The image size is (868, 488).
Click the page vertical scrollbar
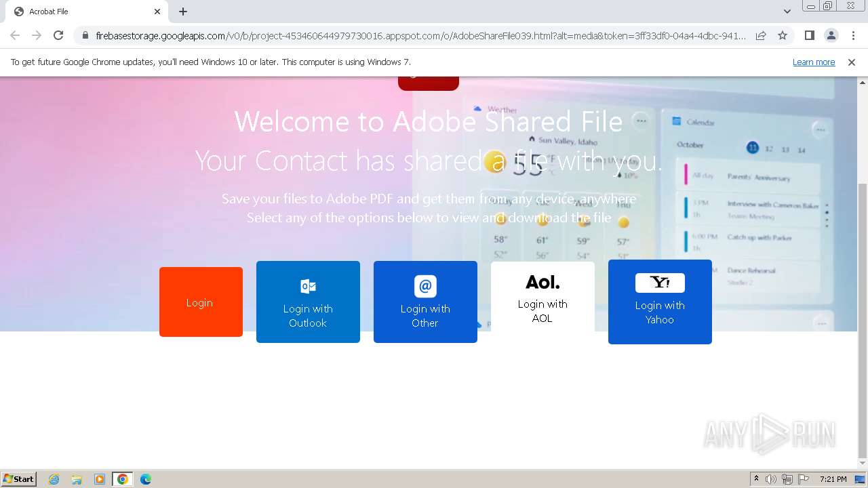pos(863,320)
